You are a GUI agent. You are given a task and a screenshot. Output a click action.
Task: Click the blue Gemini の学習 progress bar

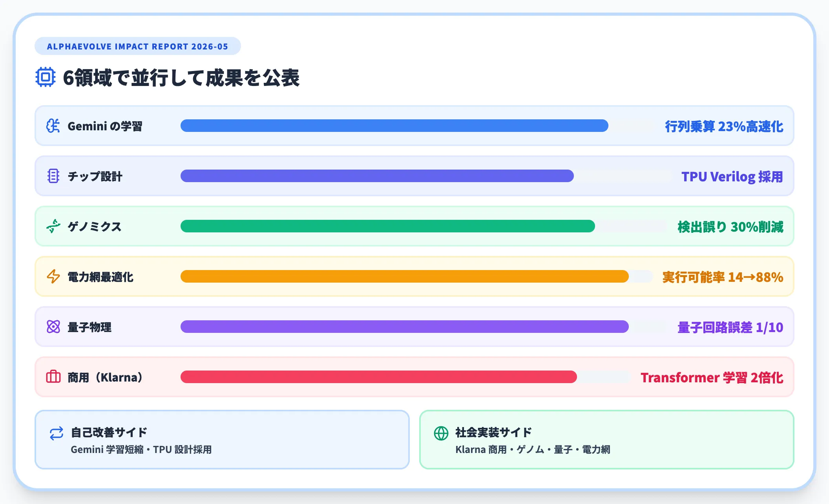[x=394, y=126]
